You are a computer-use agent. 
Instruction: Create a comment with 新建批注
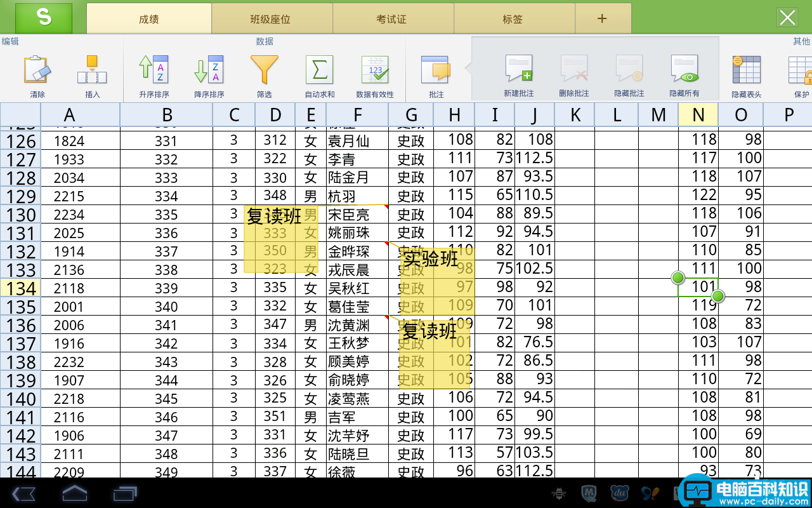[x=519, y=69]
